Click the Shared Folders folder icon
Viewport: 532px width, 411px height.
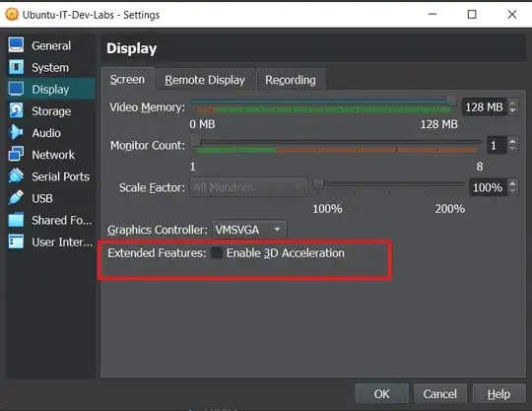point(16,220)
